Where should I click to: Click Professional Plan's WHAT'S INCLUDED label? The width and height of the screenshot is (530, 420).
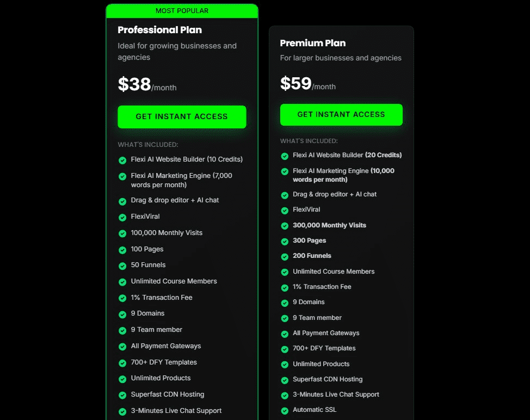tap(148, 145)
